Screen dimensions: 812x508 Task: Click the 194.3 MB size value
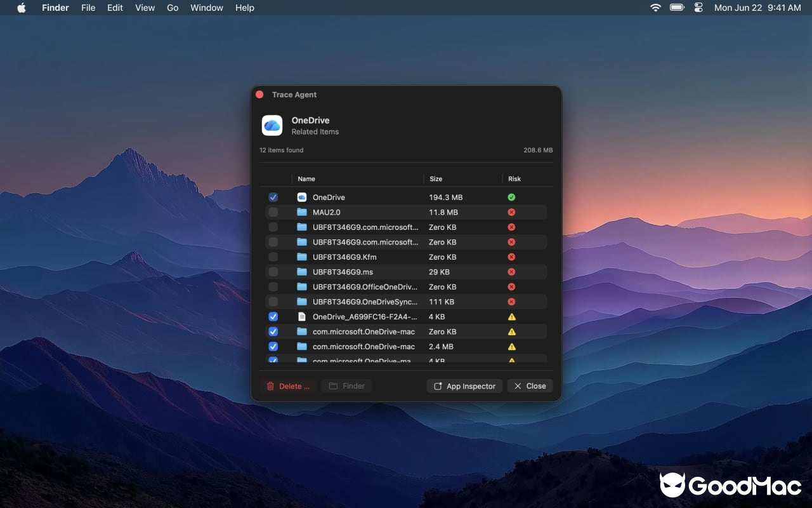[446, 197]
